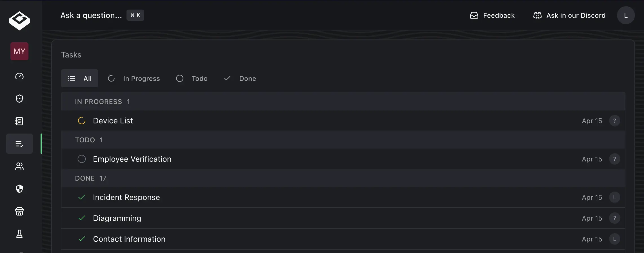Toggle the Incident Response done checkmark
Image resolution: width=644 pixels, height=253 pixels.
click(82, 197)
